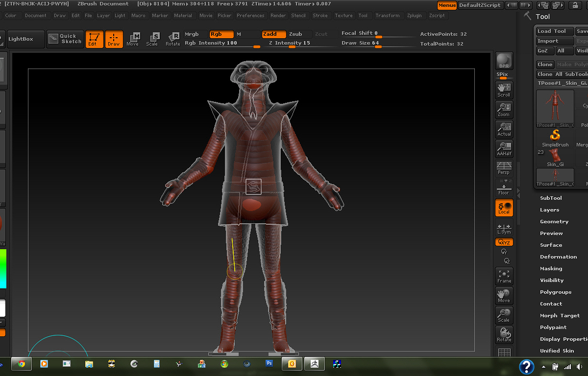Open the Preferences menu
This screenshot has height=376, width=588.
tap(250, 16)
